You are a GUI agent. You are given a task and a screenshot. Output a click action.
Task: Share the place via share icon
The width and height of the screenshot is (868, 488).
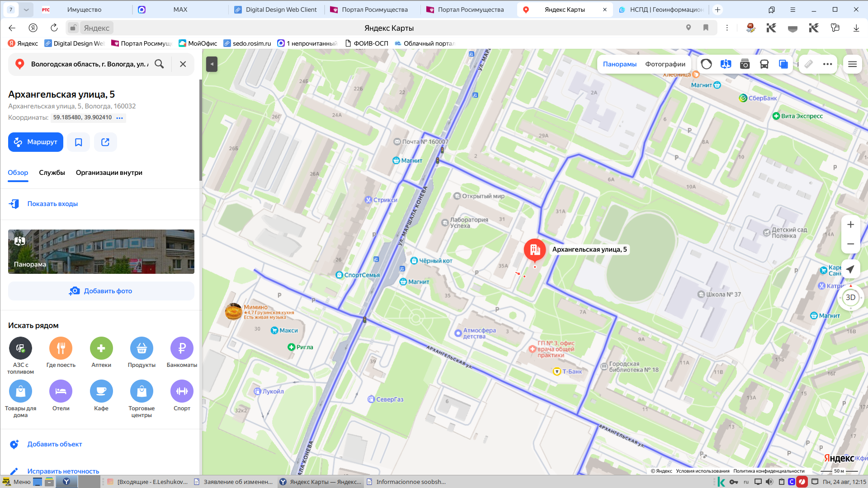point(105,142)
